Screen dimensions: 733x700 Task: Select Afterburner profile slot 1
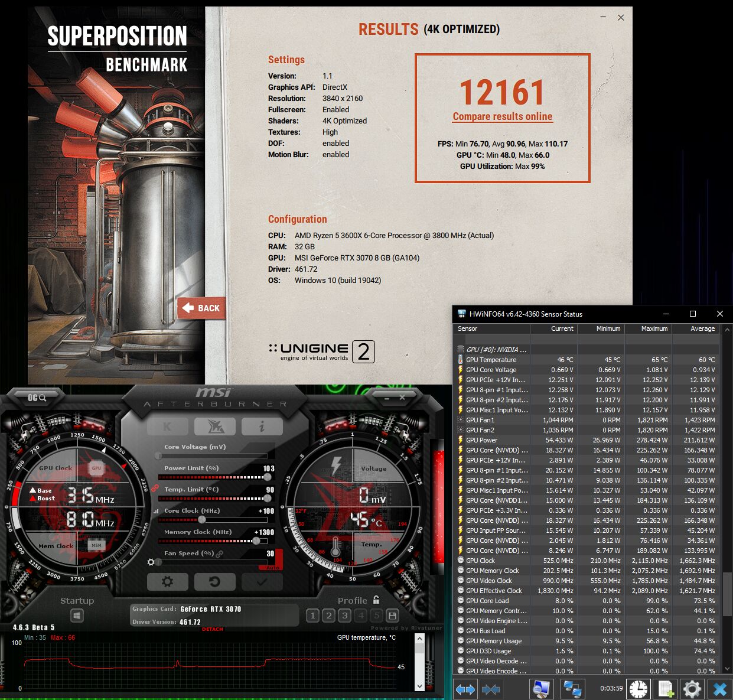click(x=313, y=616)
